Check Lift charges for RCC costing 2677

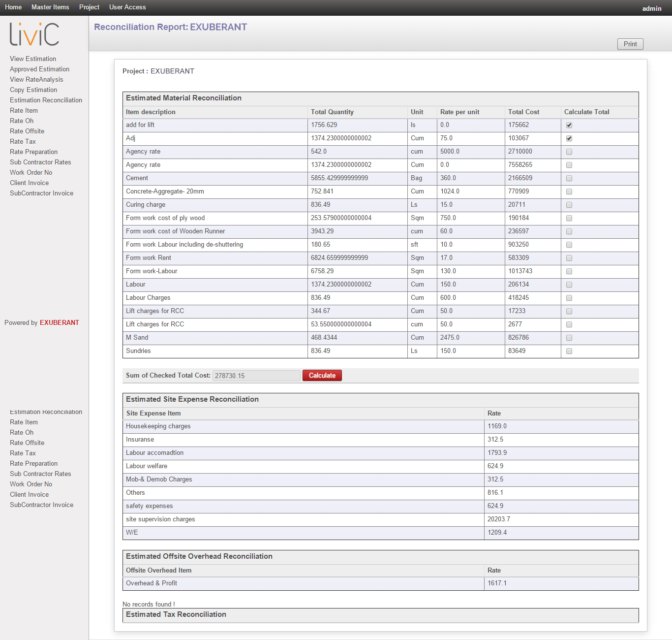pyautogui.click(x=569, y=324)
